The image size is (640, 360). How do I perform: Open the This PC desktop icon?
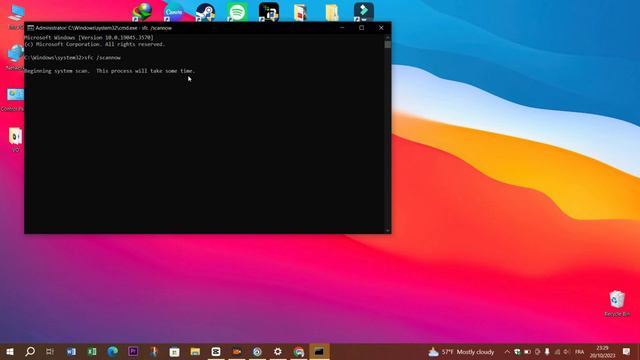pos(16,16)
